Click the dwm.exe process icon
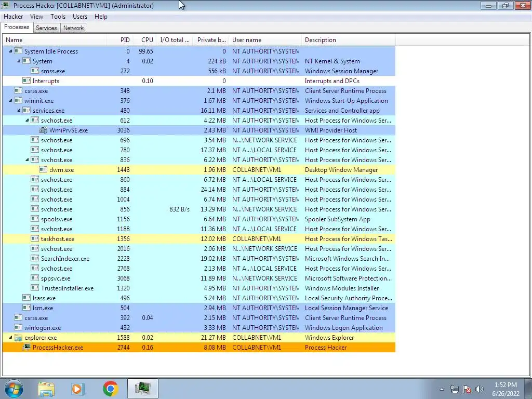Screen dimensions: 532x399 pos(43,170)
